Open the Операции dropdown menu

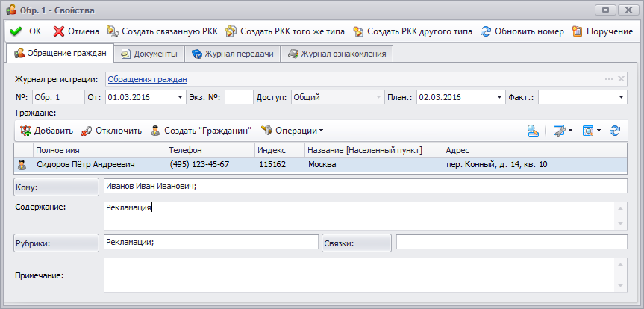click(292, 131)
